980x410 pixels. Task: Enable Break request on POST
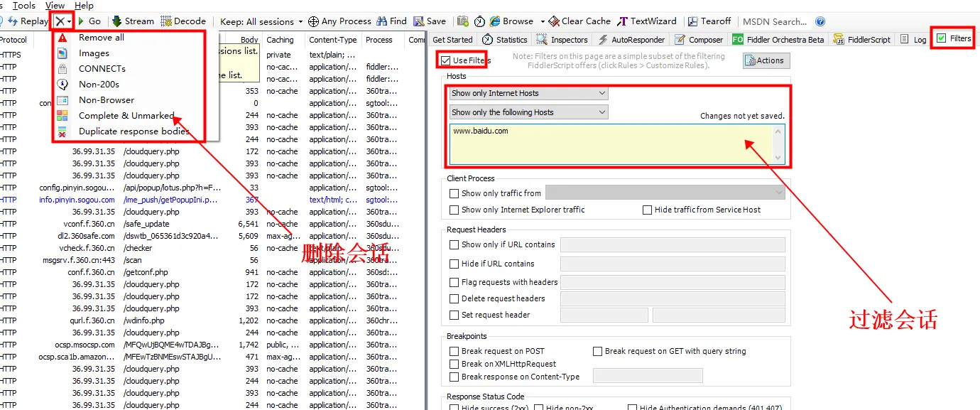tap(454, 351)
